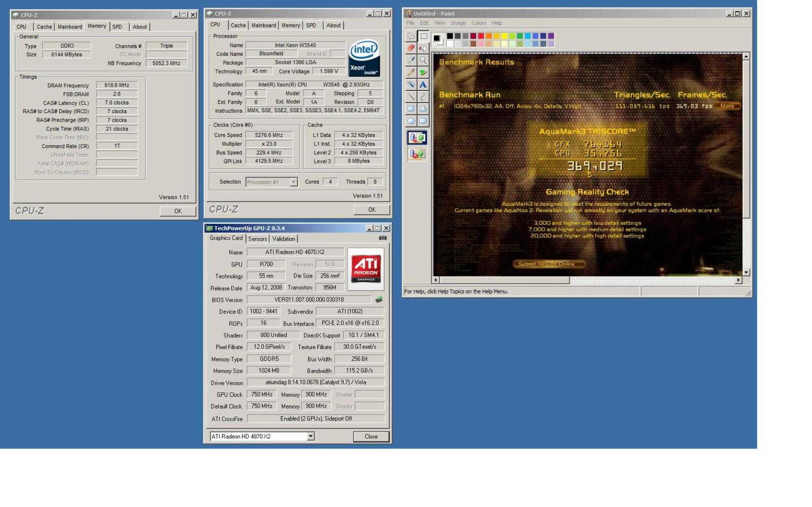Open Memory tab in CPU-Z processor window
The height and width of the screenshot is (507, 812).
click(x=291, y=25)
